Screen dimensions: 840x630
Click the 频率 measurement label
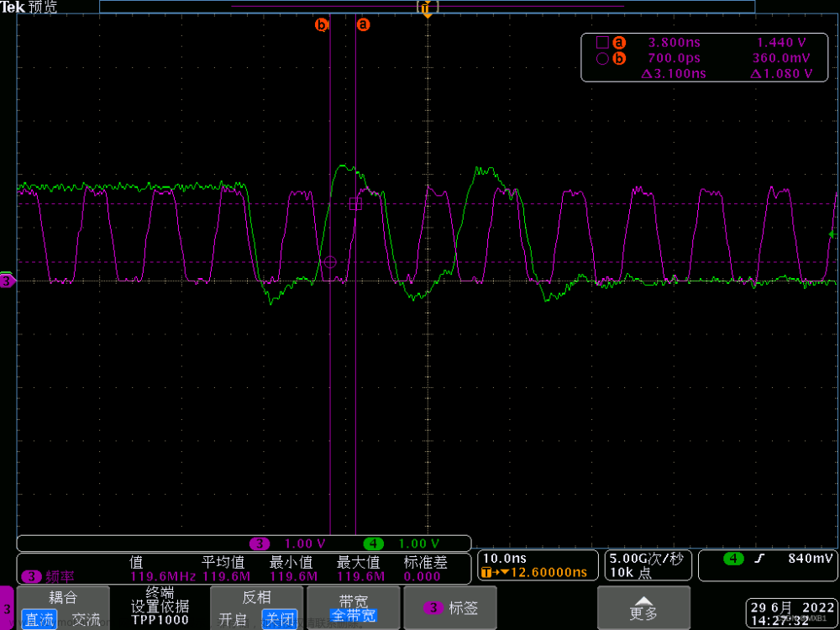(x=60, y=577)
